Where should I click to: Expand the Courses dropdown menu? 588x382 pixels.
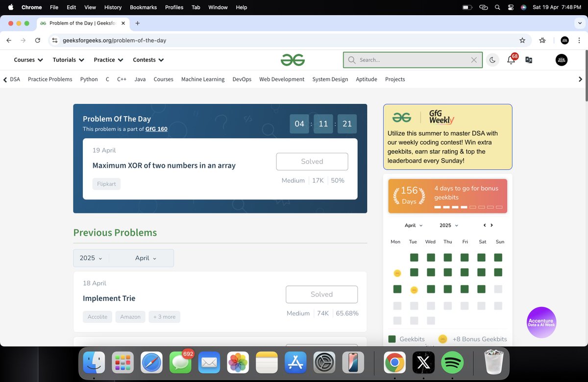tap(28, 60)
